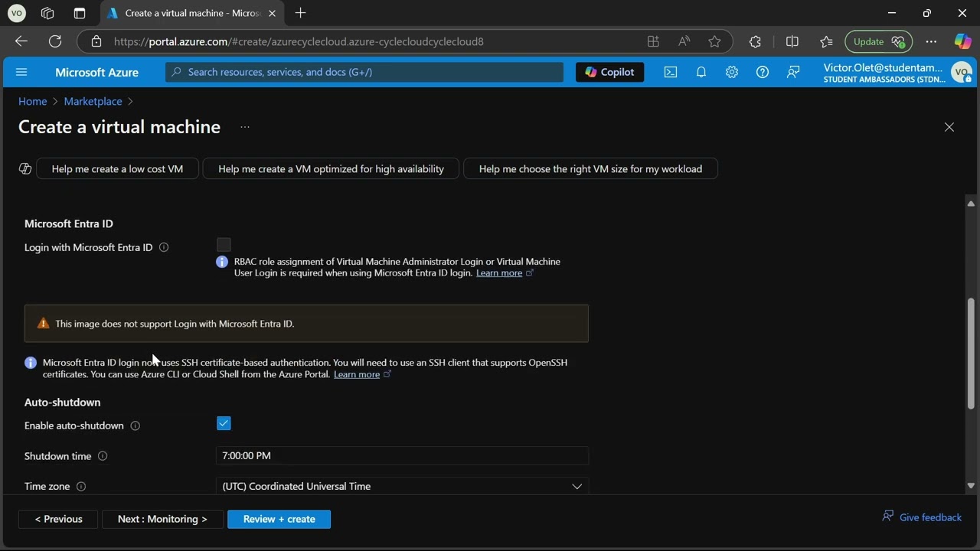Screen dimensions: 980x551
Task: Click Help me create a VM optimized for high availability
Action: click(x=331, y=168)
